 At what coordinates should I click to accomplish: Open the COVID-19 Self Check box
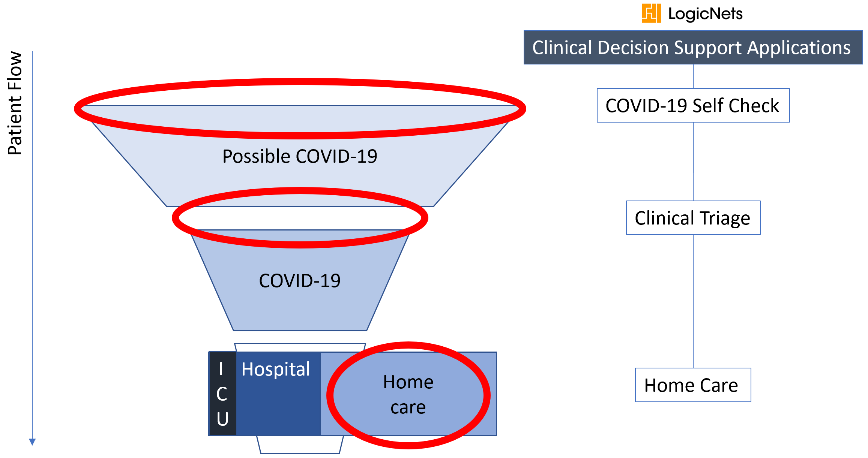point(693,105)
